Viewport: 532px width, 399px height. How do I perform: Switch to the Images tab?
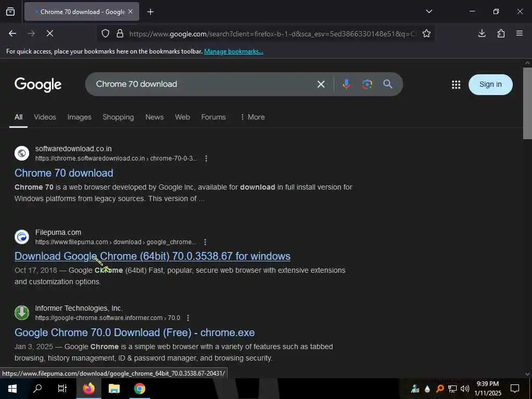coord(79,117)
